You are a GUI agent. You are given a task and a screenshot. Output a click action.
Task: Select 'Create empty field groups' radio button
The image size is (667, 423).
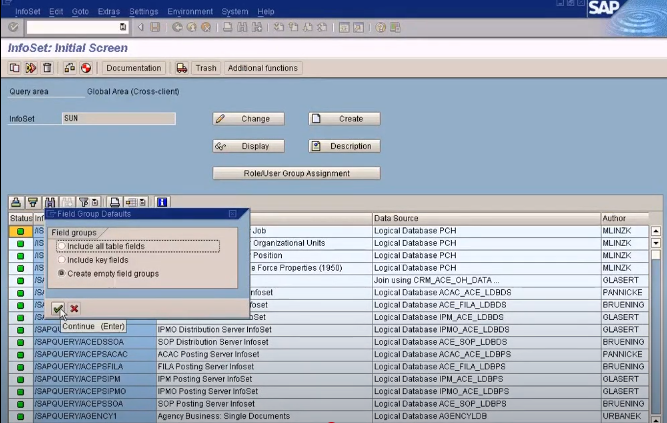(x=62, y=273)
